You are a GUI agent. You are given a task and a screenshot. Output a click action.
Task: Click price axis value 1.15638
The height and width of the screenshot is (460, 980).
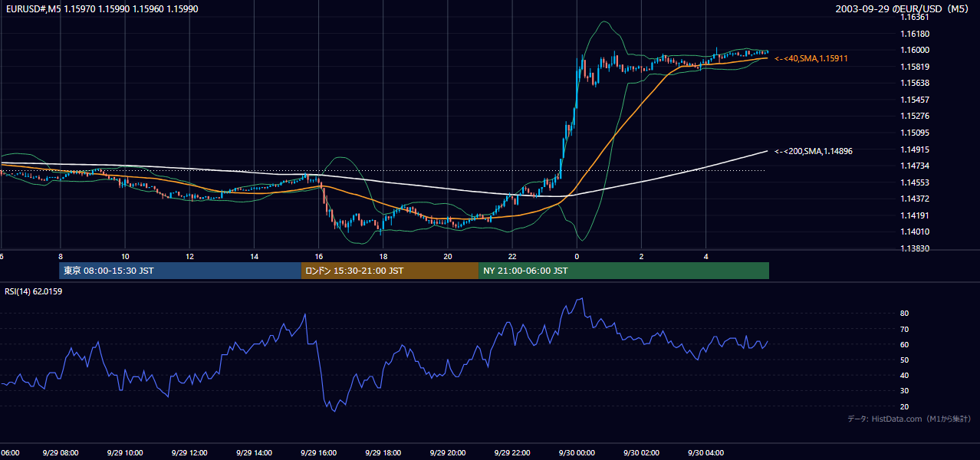915,83
